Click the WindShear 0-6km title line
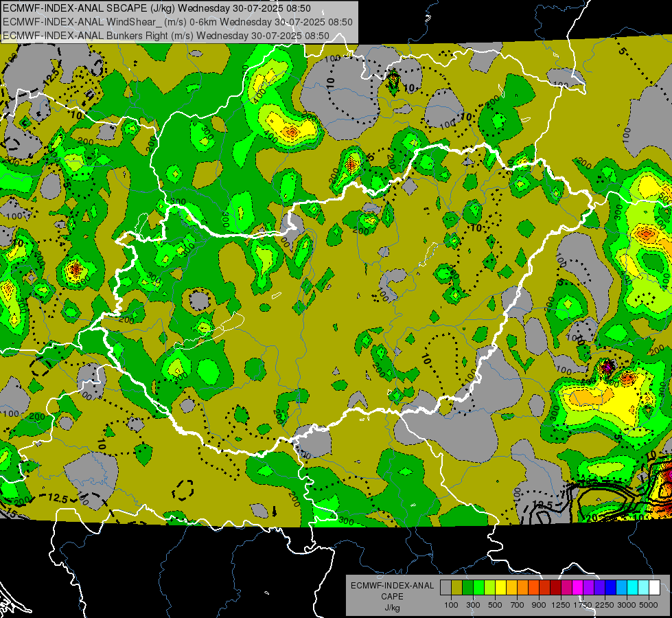This screenshot has height=618, width=672. point(177,22)
